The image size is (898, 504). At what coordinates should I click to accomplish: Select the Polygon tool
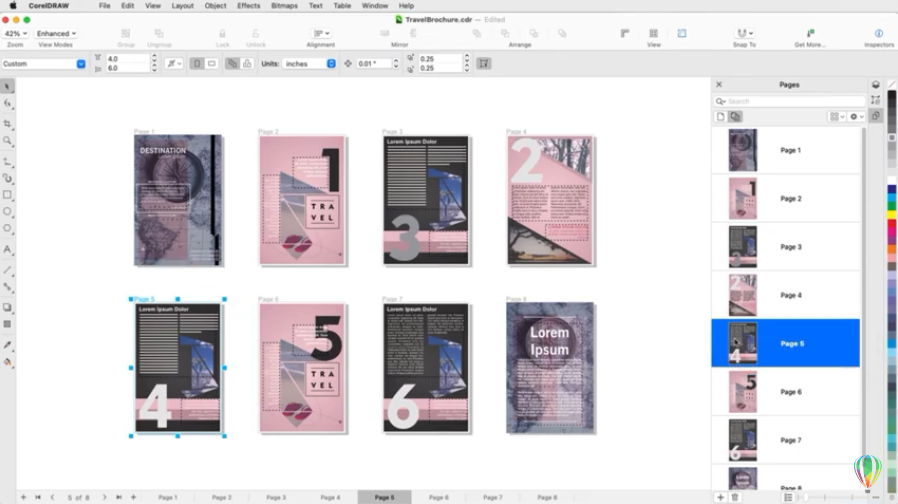pos(7,229)
